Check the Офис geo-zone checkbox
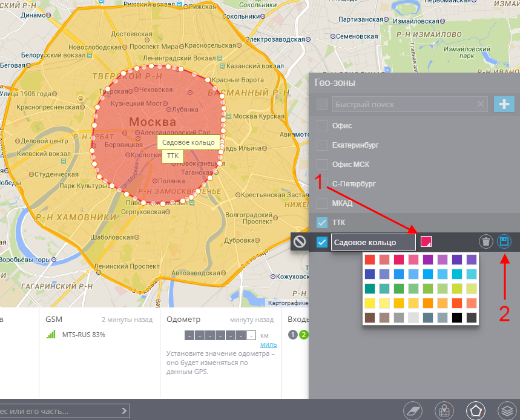Screen dimensions: 520x420 [321, 126]
